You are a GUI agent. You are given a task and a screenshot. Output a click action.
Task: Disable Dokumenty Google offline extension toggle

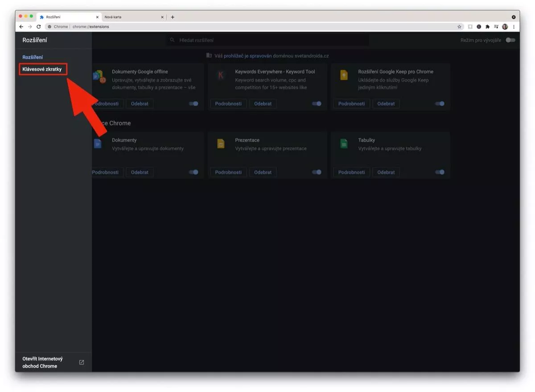193,103
